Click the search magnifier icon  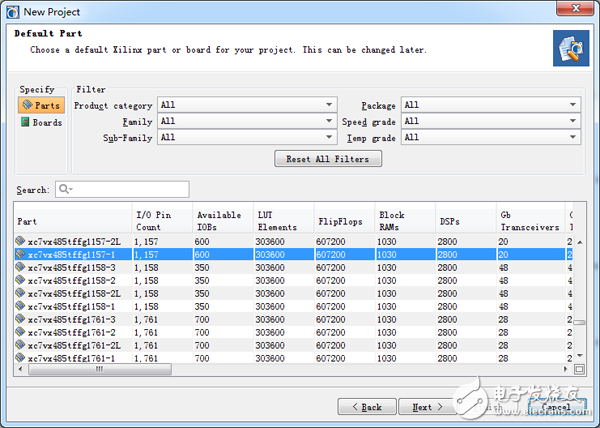63,189
